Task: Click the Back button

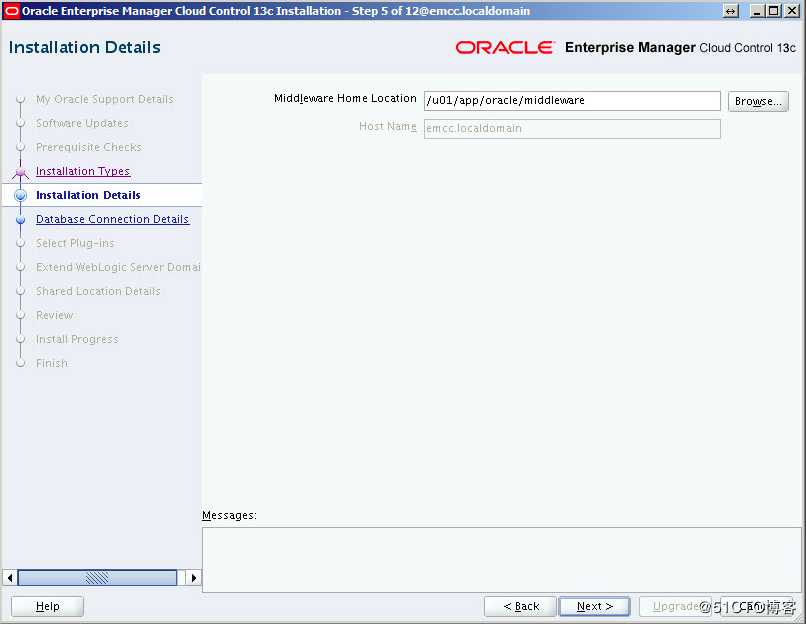Action: pos(520,607)
